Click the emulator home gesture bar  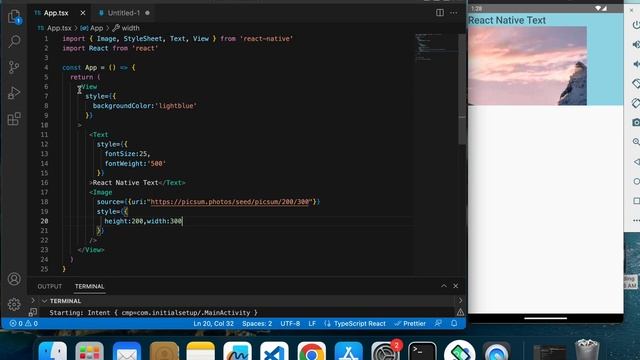(x=545, y=318)
